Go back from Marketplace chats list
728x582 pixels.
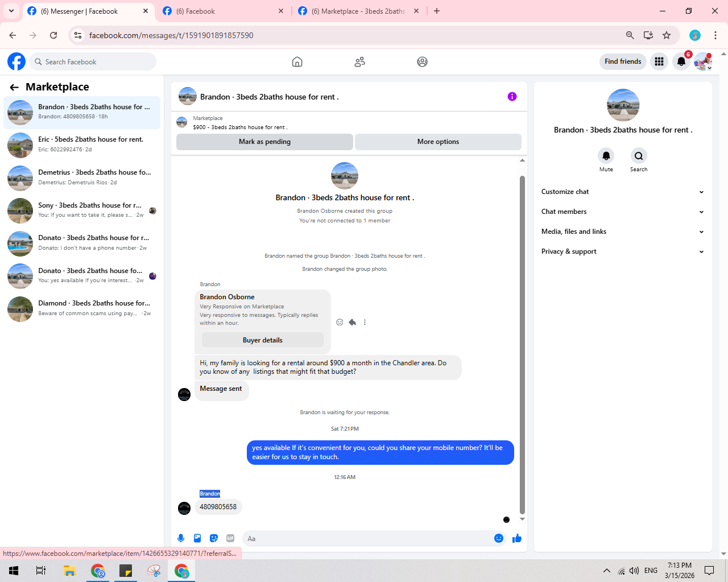pyautogui.click(x=14, y=87)
